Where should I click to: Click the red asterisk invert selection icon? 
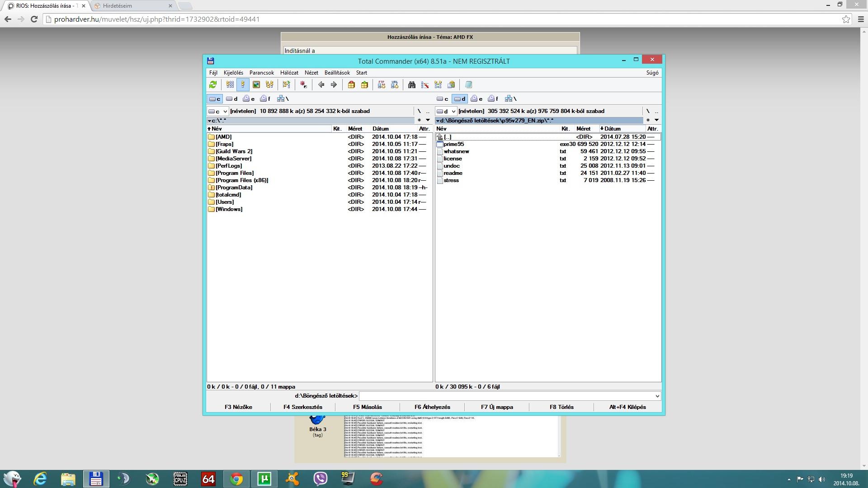coord(303,84)
